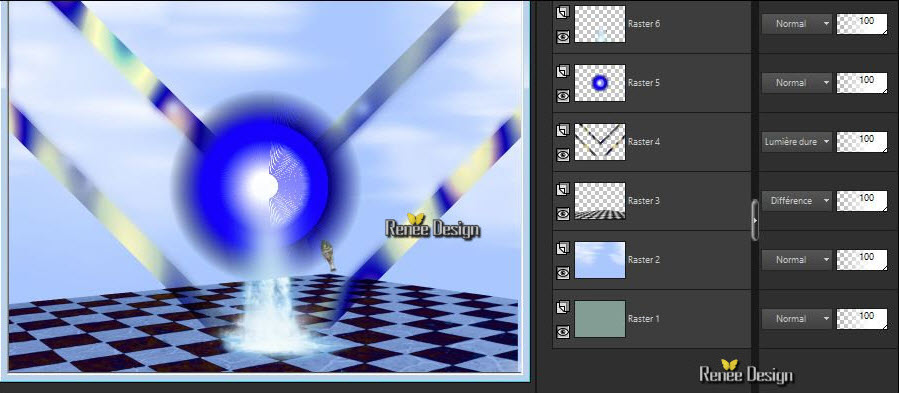The height and width of the screenshot is (393, 899).
Task: Click the Raster 5 blue circle thumbnail
Action: coord(600,83)
